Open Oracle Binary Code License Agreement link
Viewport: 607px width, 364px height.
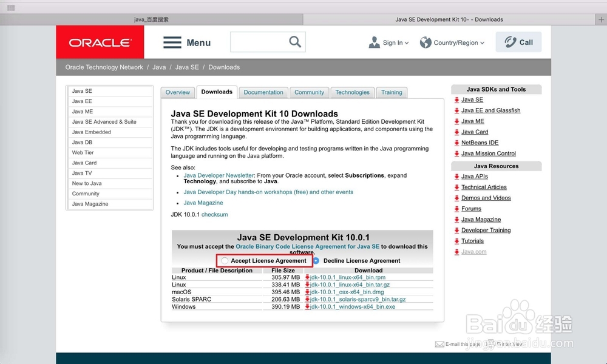click(307, 246)
